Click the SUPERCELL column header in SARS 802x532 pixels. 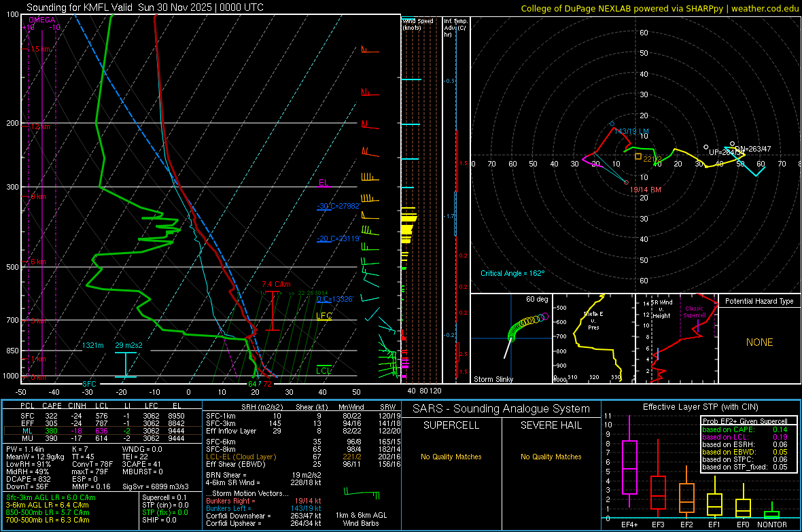451,425
